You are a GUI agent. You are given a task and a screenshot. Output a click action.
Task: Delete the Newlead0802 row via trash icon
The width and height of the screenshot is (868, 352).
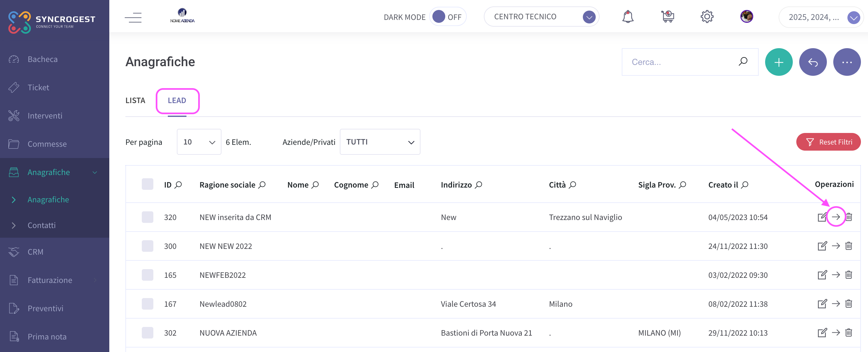(x=848, y=304)
